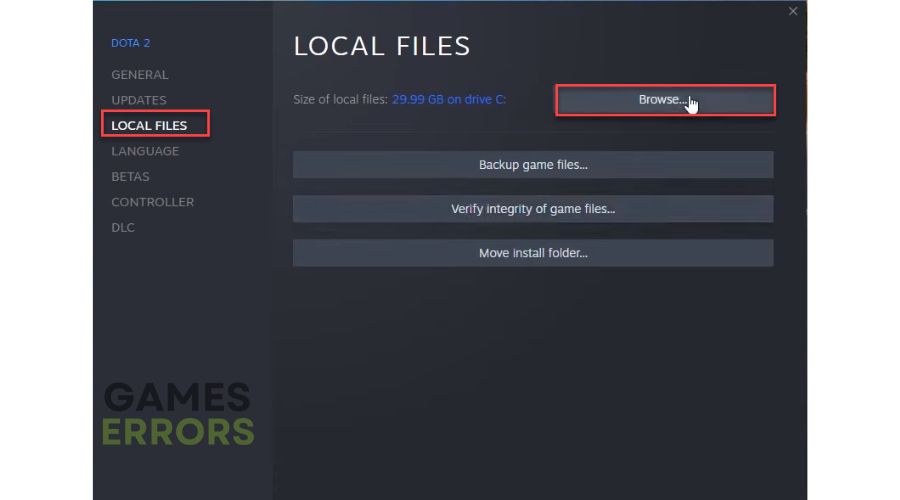Viewport: 900px width, 500px height.
Task: Click the divider line below Browse
Action: point(533,133)
